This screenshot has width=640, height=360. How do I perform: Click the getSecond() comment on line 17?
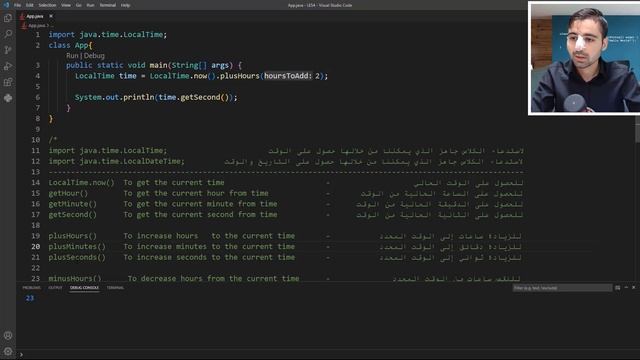(x=73, y=214)
